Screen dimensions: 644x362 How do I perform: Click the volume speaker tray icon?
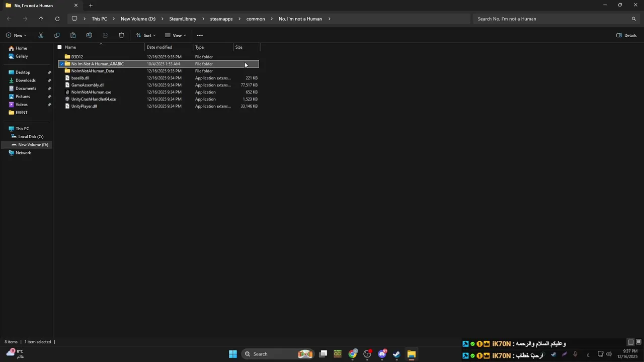609,354
